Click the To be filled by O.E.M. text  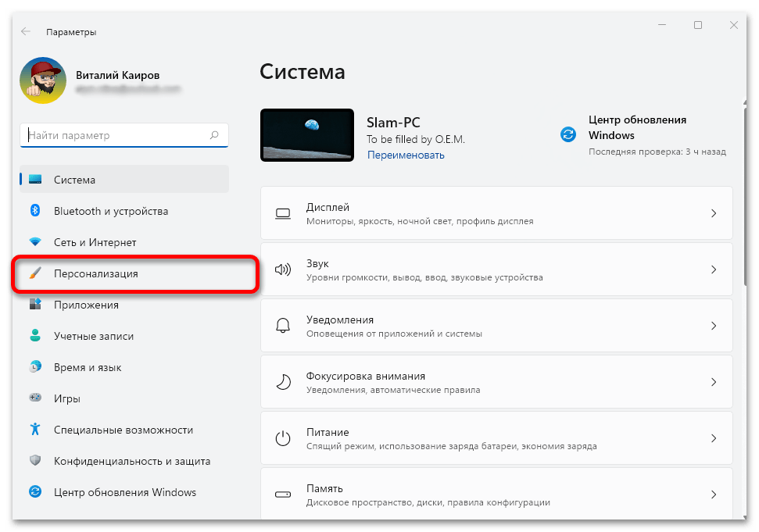(415, 139)
